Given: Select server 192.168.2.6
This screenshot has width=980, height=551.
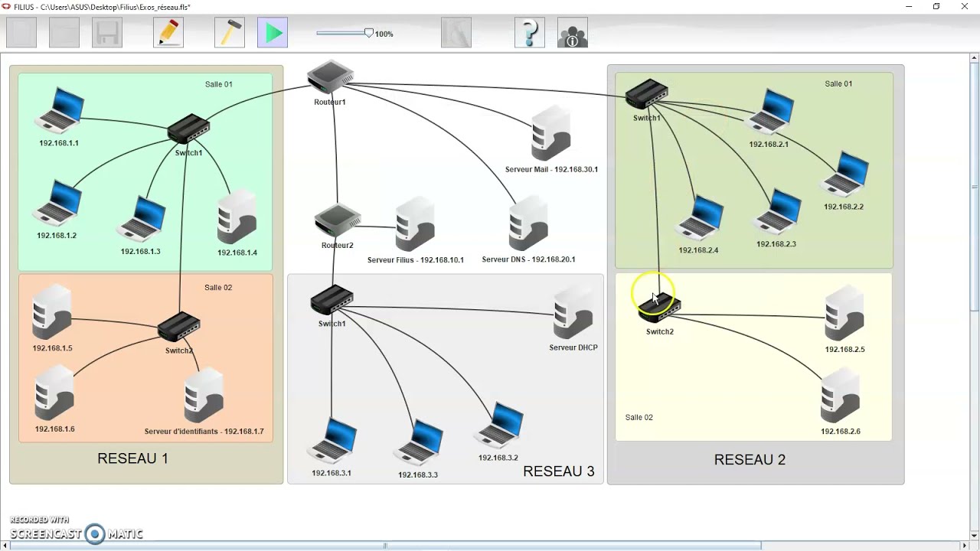Looking at the screenshot, I should click(x=841, y=396).
